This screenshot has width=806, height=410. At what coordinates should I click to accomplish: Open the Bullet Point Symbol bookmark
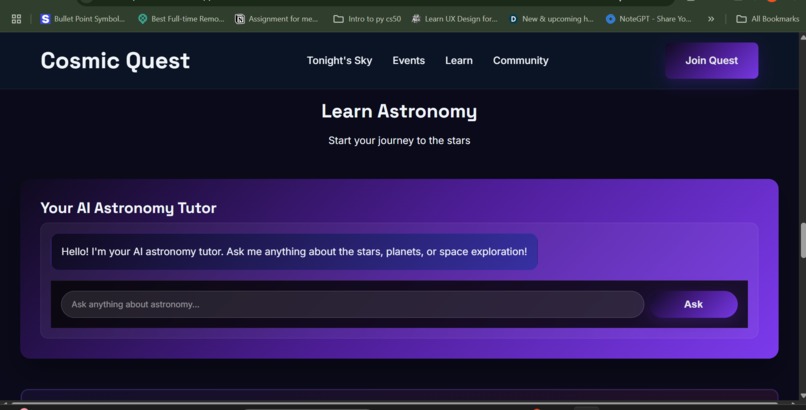pyautogui.click(x=83, y=19)
